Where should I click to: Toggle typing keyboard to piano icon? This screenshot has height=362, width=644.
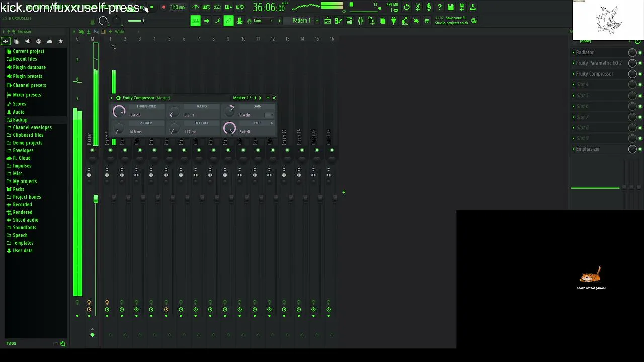click(x=196, y=21)
